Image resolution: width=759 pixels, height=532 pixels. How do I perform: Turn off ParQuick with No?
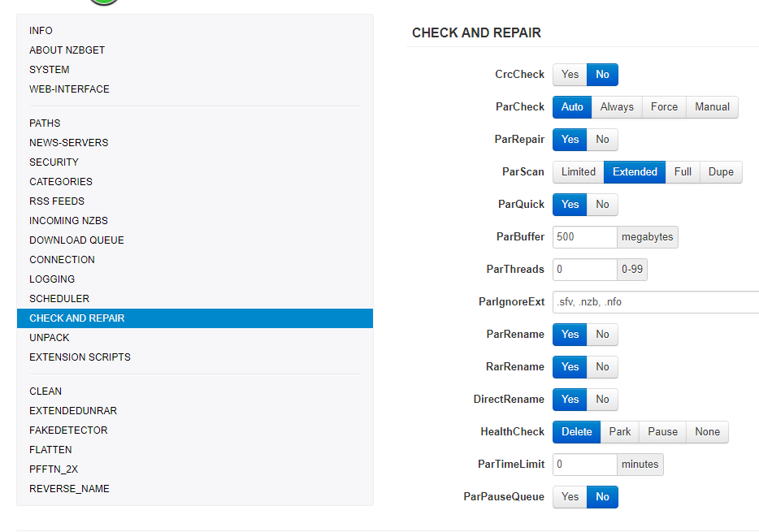(x=602, y=205)
